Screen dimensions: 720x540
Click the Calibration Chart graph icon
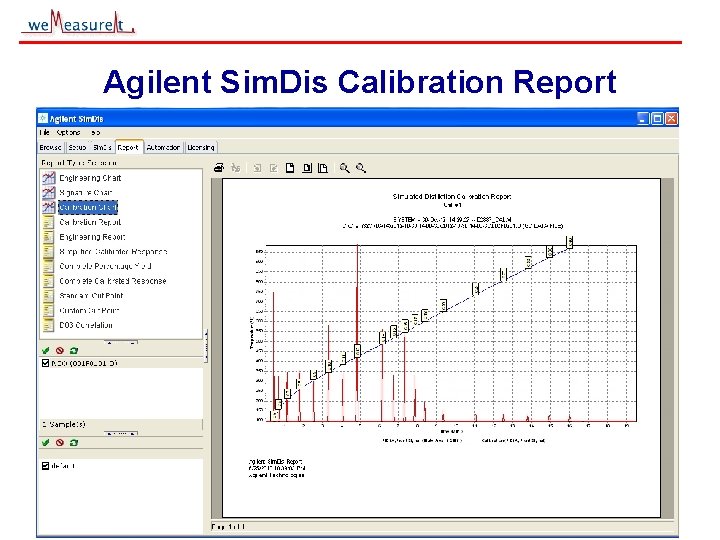point(48,207)
